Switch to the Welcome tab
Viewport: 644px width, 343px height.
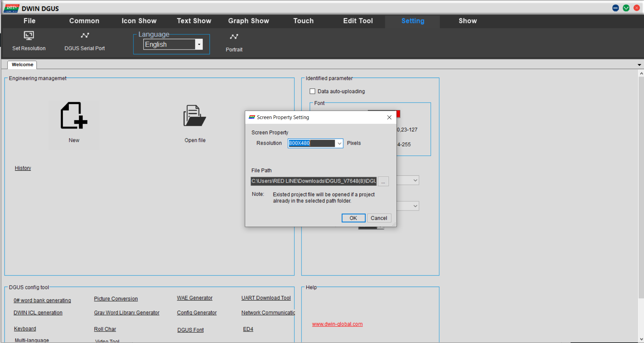23,65
